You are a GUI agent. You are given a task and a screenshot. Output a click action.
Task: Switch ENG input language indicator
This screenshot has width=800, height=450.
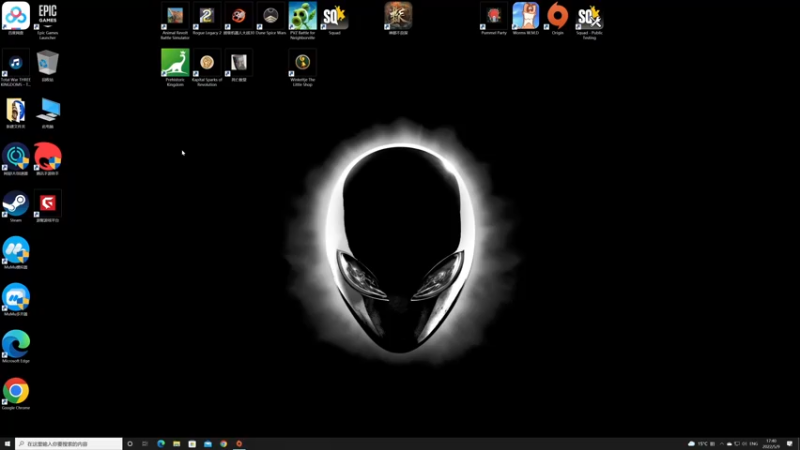pos(754,444)
